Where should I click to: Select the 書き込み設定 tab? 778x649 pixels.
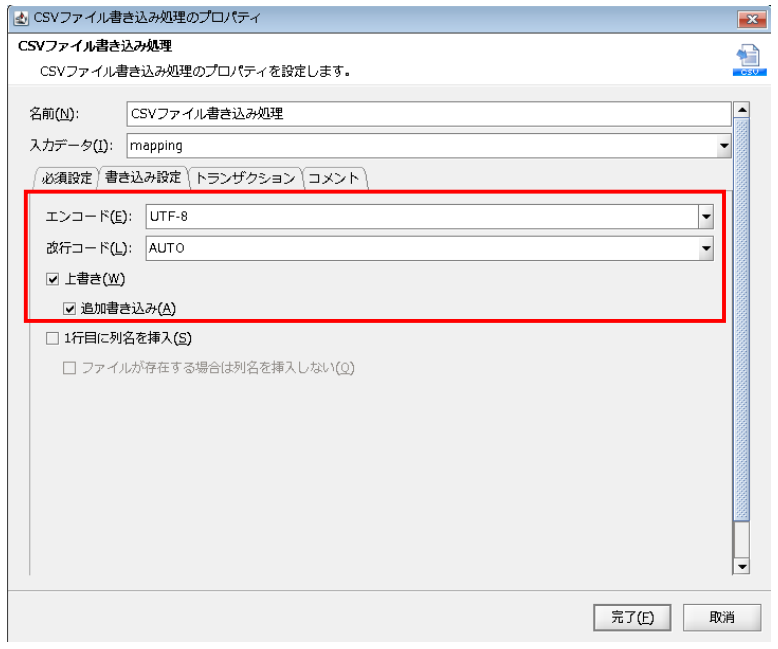tap(143, 177)
